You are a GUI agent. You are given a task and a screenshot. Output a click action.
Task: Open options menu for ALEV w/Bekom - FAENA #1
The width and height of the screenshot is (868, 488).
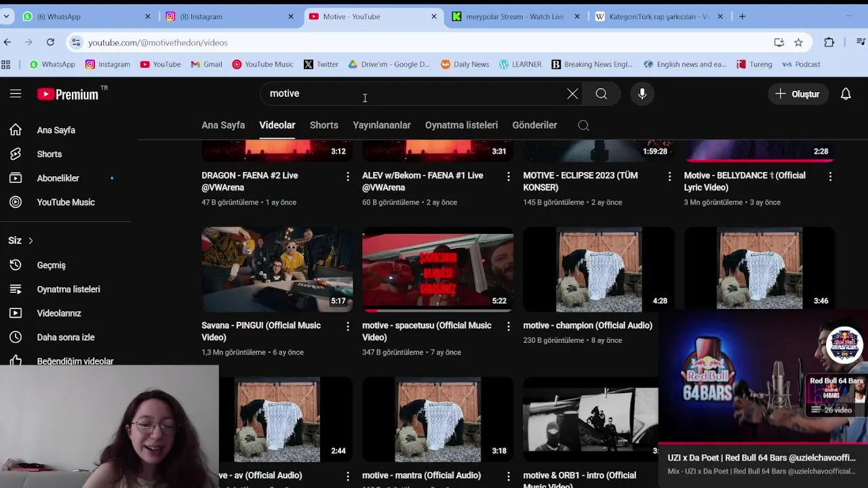coord(509,176)
